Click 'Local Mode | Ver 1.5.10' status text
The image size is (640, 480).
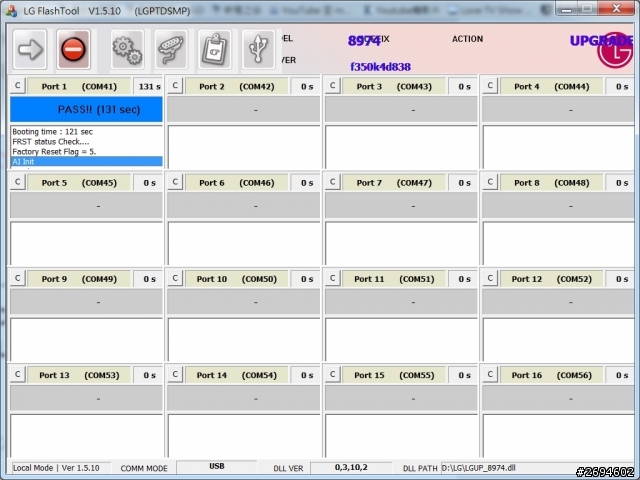(56, 468)
